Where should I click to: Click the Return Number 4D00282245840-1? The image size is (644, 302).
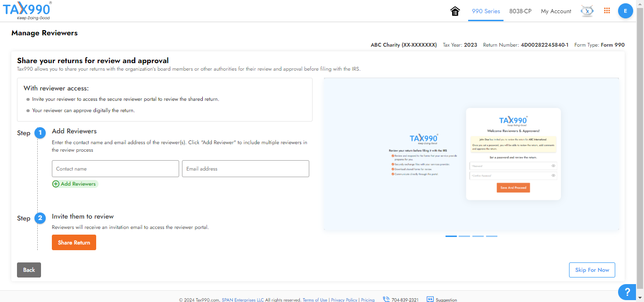point(545,45)
